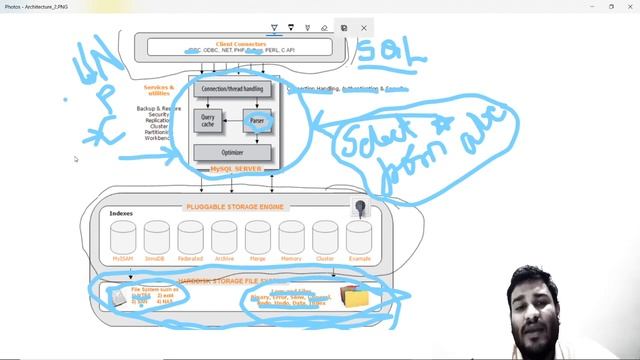Viewport: 640px width, 360px height.
Task: Minimize the Photos window
Action: tap(592, 7)
